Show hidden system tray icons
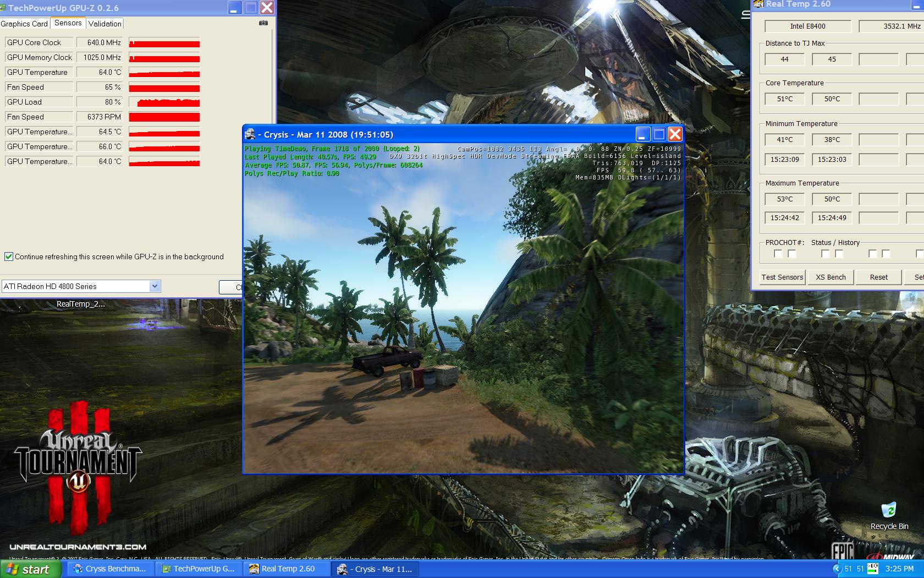Viewport: 924px width, 578px height. coord(837,569)
